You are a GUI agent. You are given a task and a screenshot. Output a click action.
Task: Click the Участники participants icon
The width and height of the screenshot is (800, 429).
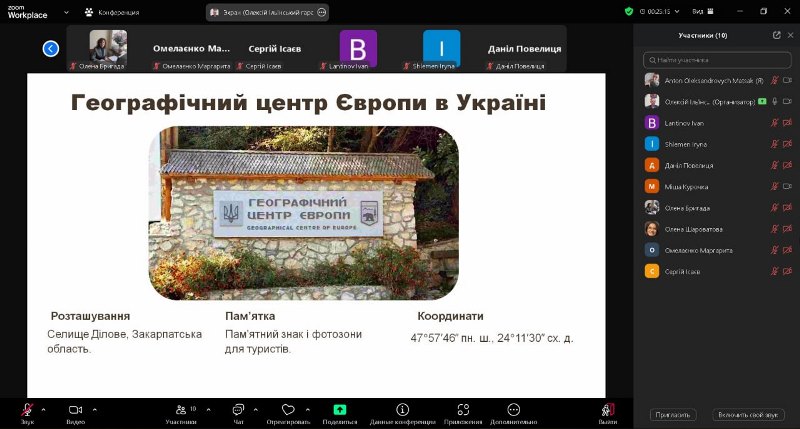[181, 410]
